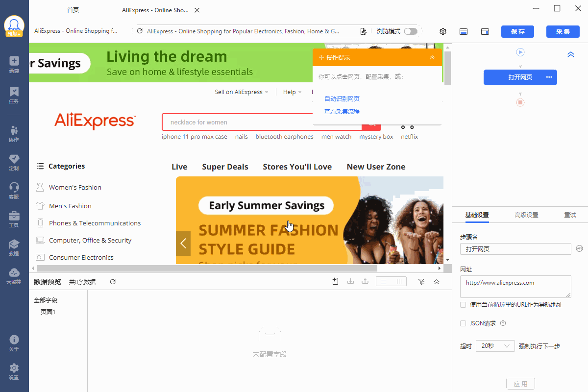Click the previous slide arrow on the banner
This screenshot has height=392, width=588.
coord(183,243)
